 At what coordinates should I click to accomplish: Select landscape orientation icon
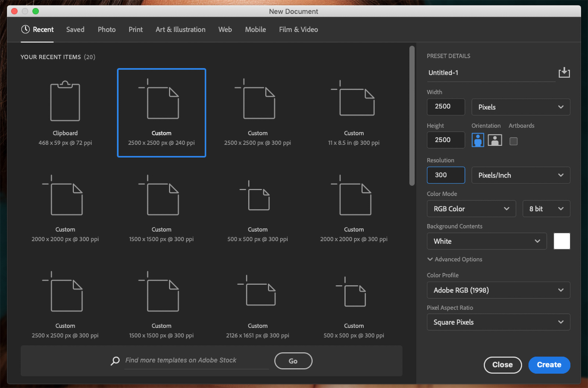495,140
